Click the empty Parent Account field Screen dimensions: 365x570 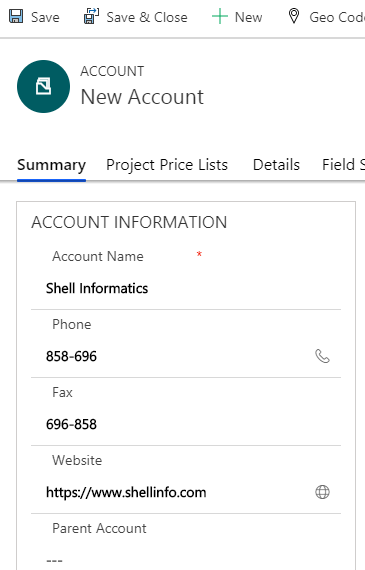(186, 560)
